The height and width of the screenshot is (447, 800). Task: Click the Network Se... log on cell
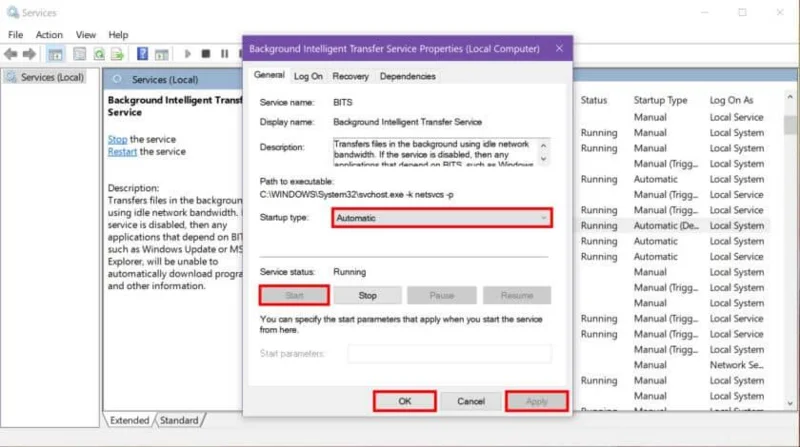[736, 365]
